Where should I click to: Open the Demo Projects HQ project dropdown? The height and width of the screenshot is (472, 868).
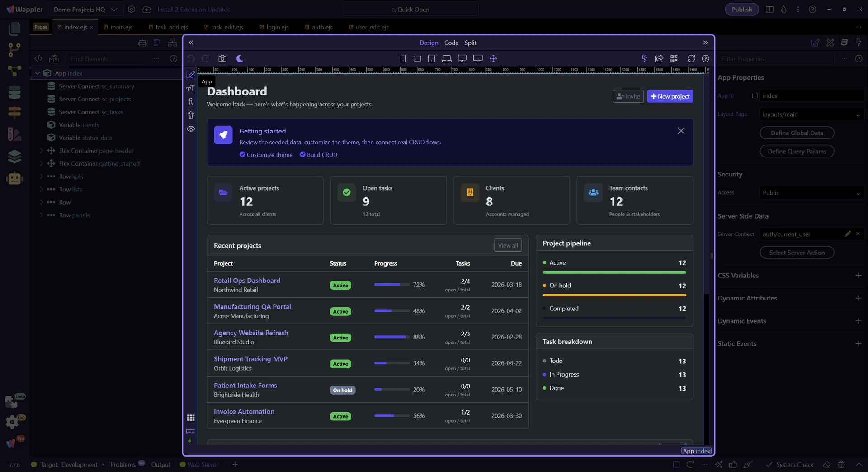(x=85, y=10)
